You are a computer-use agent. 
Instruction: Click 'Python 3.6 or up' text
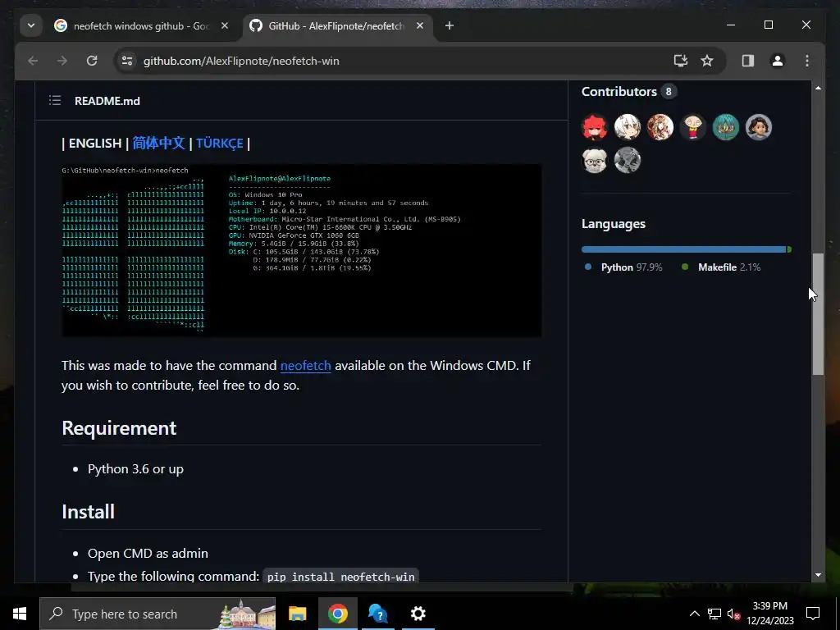click(135, 468)
